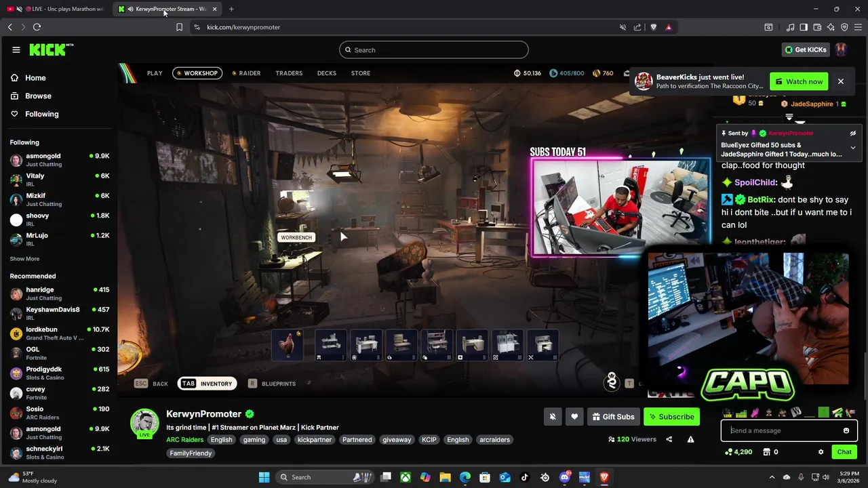Report the stream with the warning icon
This screenshot has width=868, height=488.
(x=690, y=439)
